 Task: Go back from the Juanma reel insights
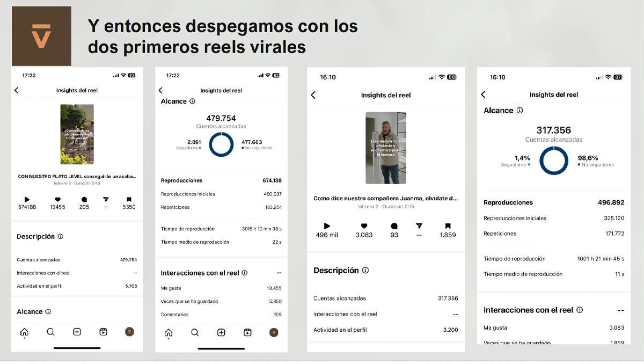point(313,95)
